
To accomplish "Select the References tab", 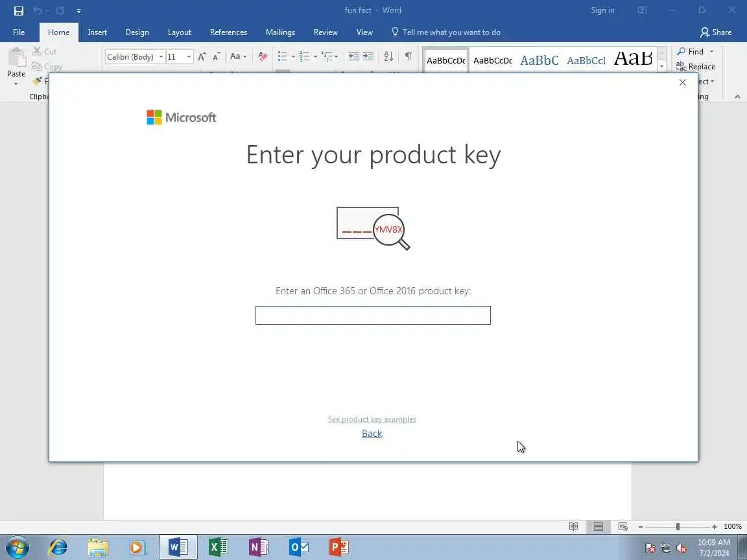I will pyautogui.click(x=229, y=32).
